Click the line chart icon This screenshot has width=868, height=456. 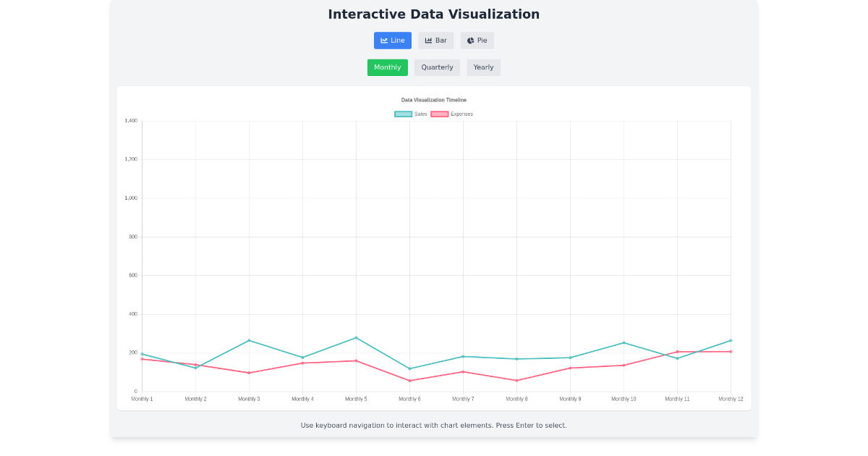pyautogui.click(x=384, y=41)
